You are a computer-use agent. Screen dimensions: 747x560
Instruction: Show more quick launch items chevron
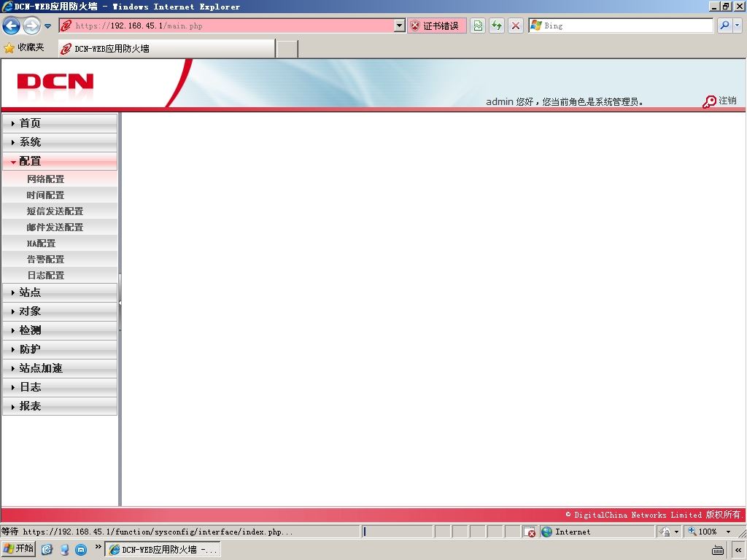[98, 547]
